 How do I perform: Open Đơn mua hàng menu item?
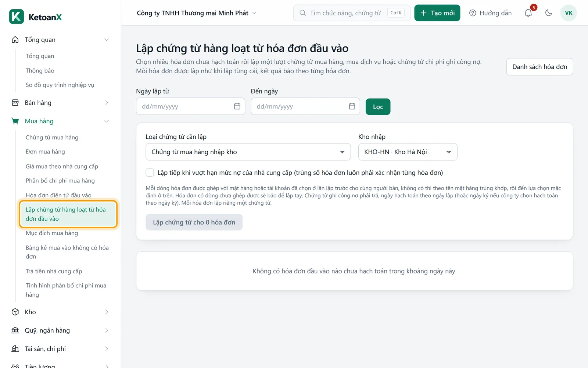(x=45, y=152)
